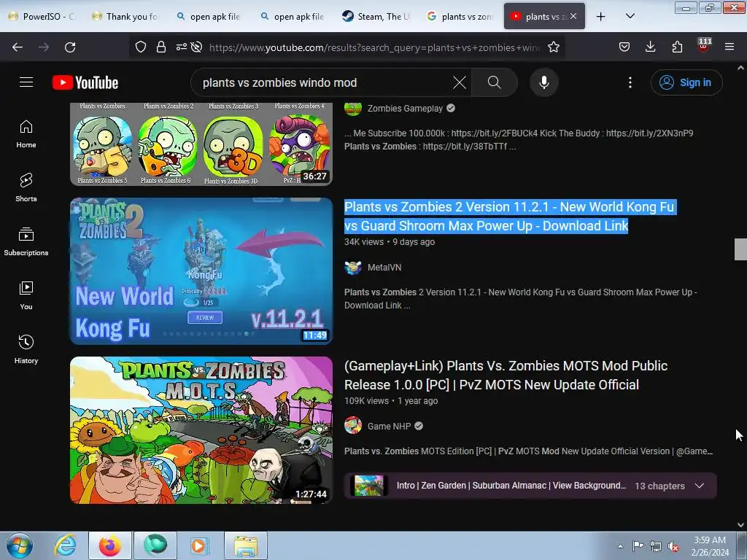Open Firefox tracking protection shield

click(x=141, y=47)
